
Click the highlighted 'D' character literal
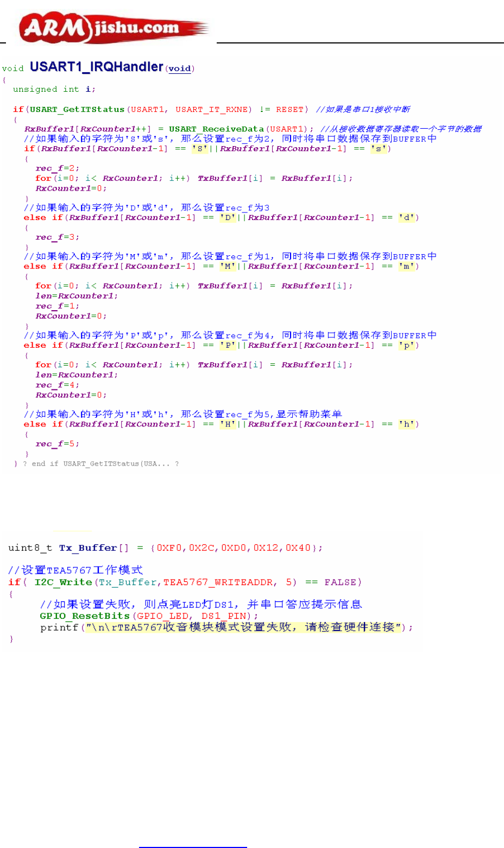(228, 217)
